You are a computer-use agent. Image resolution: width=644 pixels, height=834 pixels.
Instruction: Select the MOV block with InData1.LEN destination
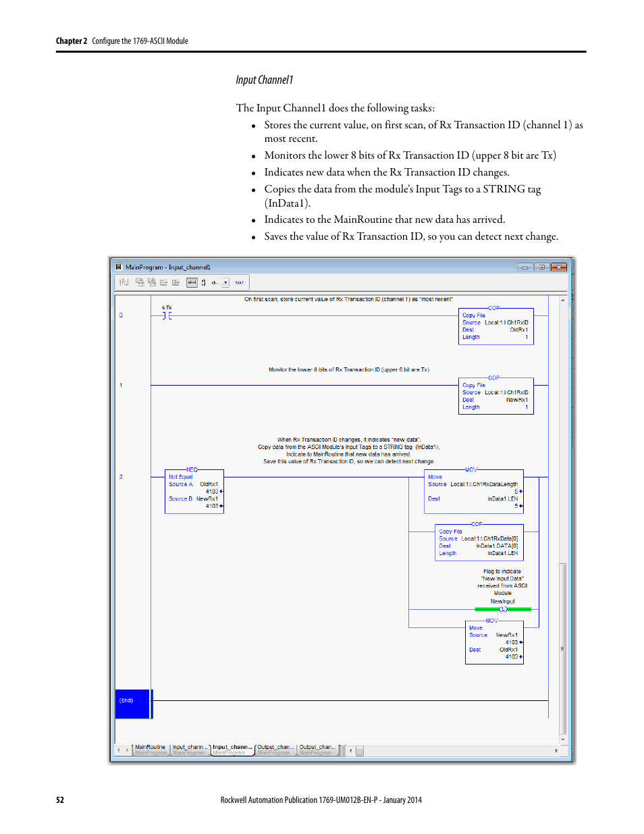pos(475,491)
